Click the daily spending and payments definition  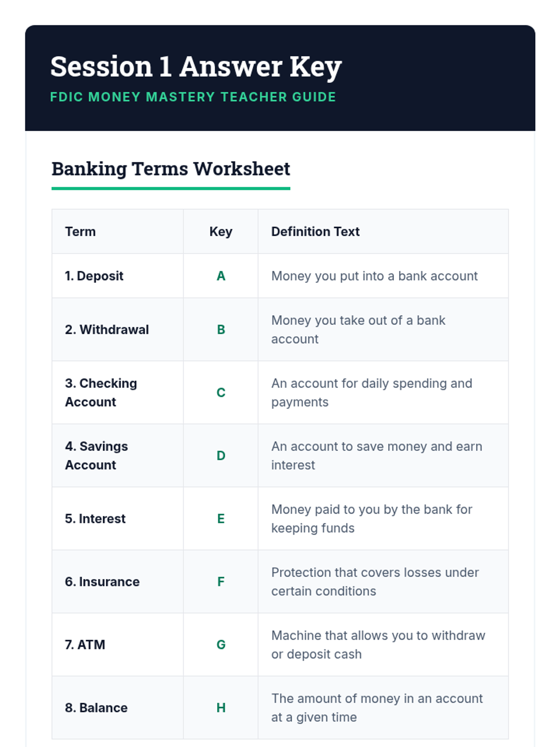coord(371,393)
